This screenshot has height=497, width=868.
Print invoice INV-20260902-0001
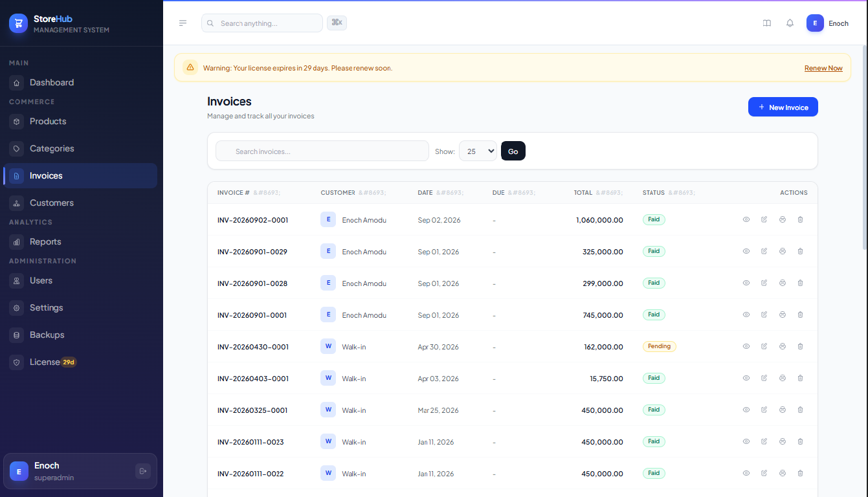pos(783,220)
